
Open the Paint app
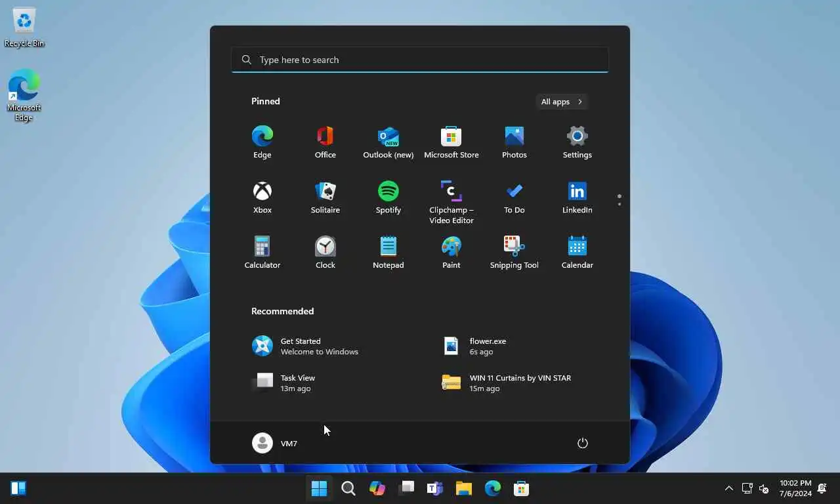pyautogui.click(x=451, y=253)
